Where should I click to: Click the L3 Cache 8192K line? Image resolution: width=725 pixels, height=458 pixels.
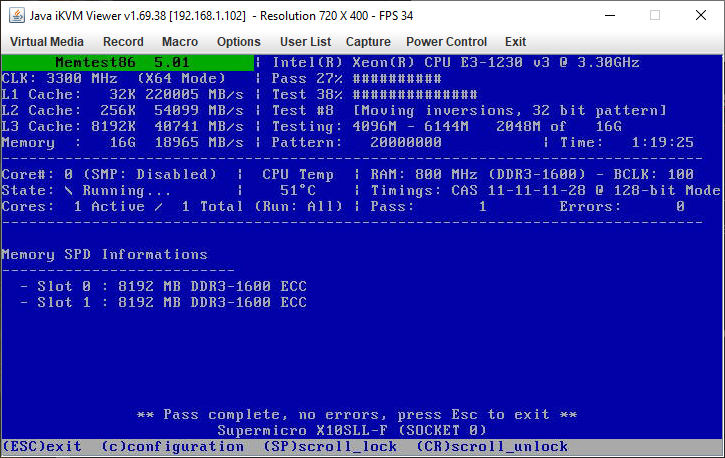click(123, 127)
